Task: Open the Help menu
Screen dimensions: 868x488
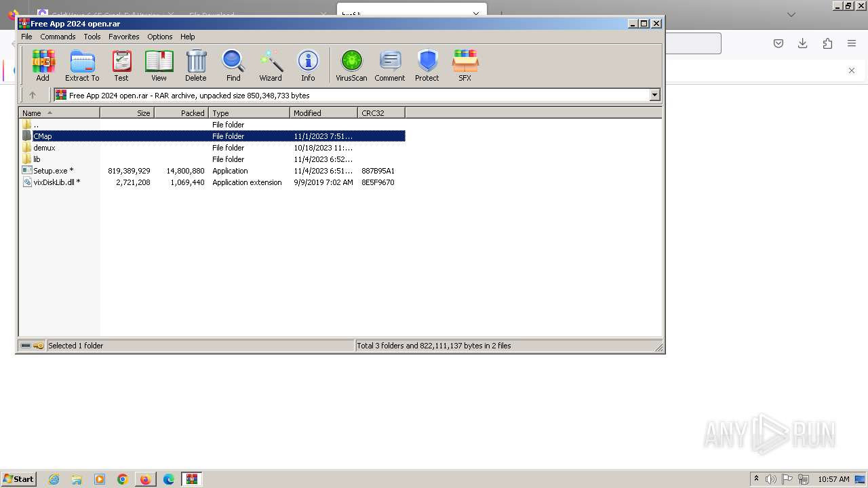Action: click(188, 37)
